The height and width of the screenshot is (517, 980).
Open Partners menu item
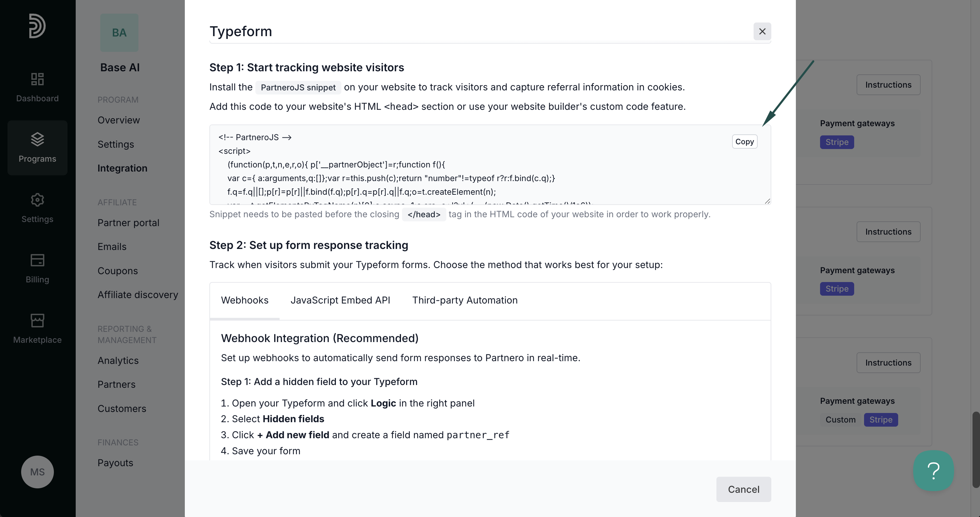[116, 384]
